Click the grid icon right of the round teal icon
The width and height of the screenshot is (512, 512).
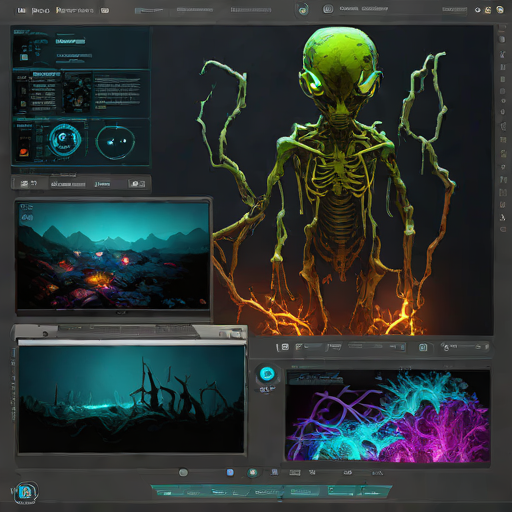(x=275, y=472)
